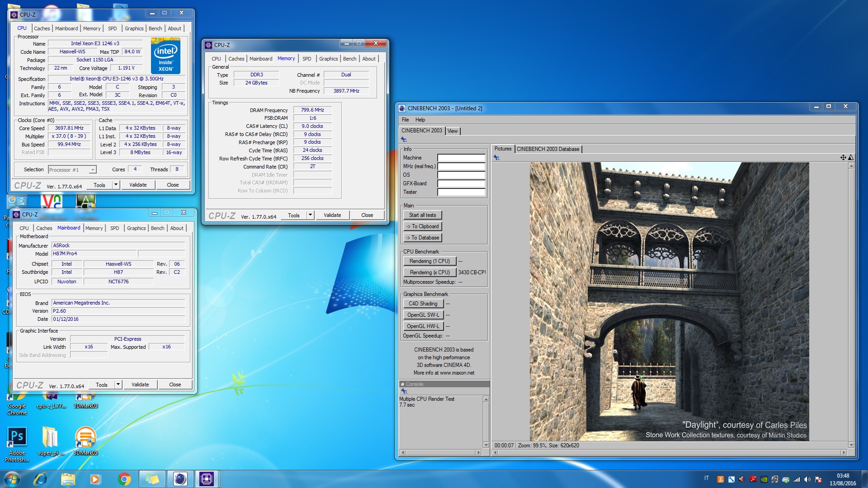Click the To Database button
The width and height of the screenshot is (868, 488).
click(423, 238)
